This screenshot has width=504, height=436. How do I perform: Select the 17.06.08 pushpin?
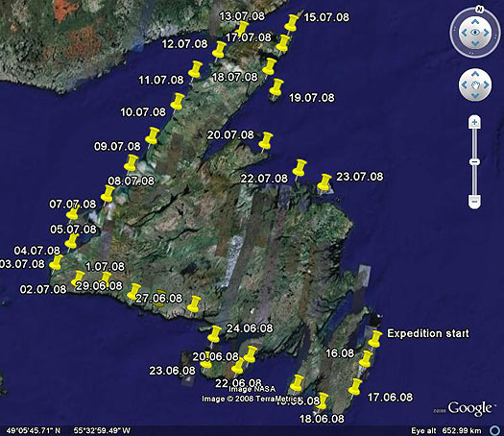coord(355,387)
